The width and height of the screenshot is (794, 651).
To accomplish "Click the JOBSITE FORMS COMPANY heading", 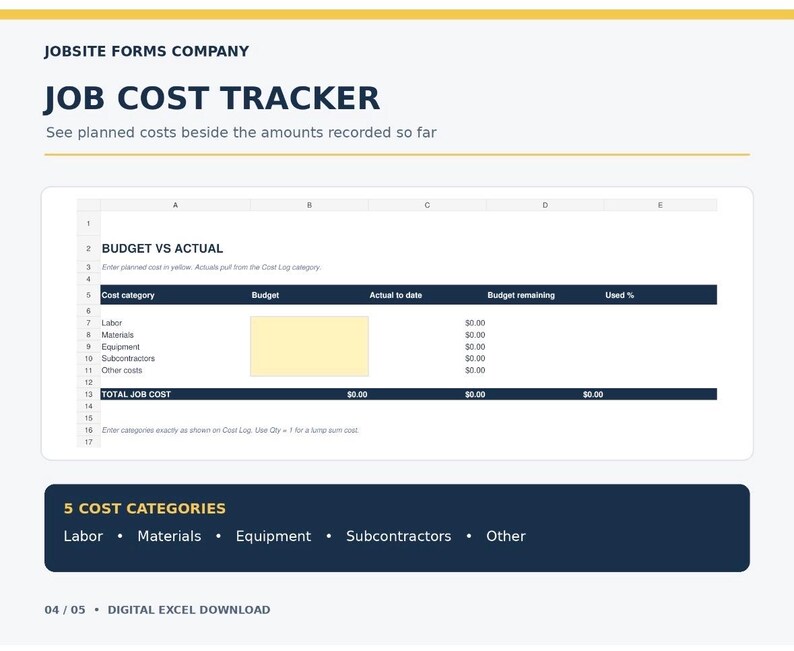I will [146, 52].
